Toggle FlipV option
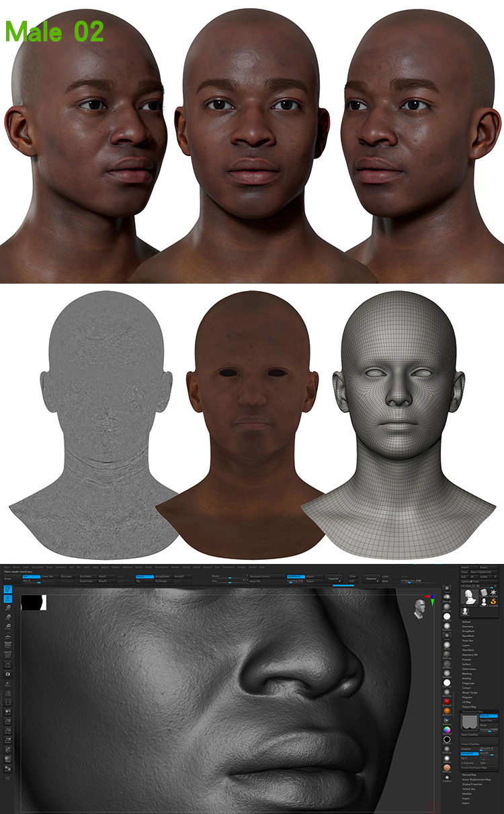 [x=470, y=758]
